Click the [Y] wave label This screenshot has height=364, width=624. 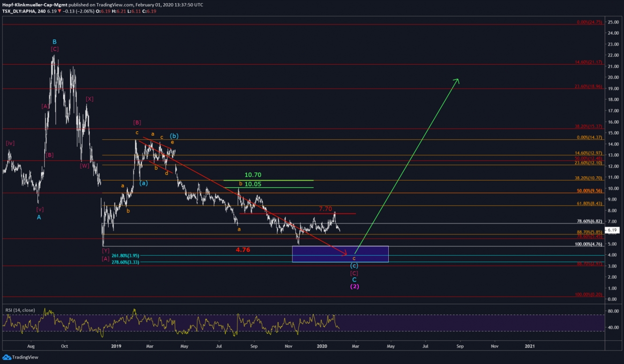(105, 251)
